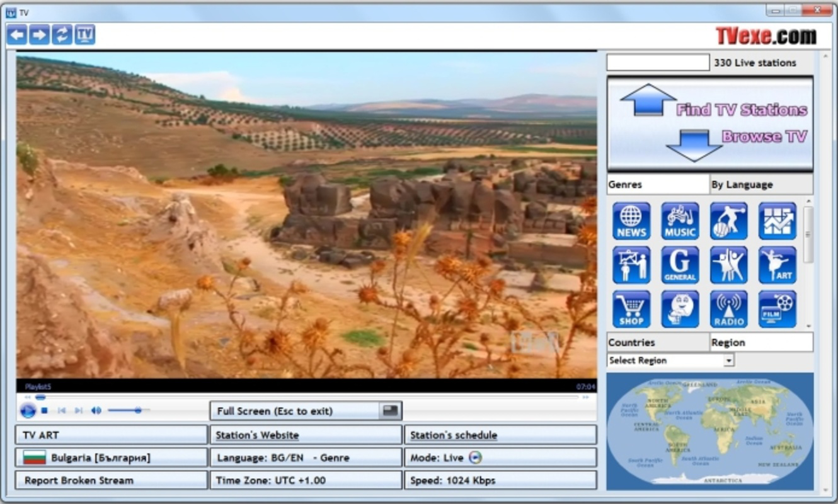Select the GENERAL genre icon

[x=680, y=265]
